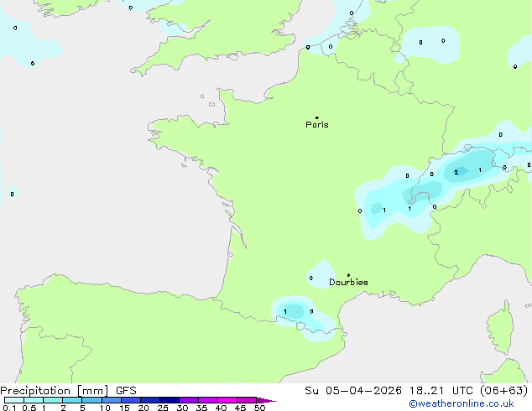Viewport: 532px width, 411px height.
Task: Click the over-50 arrow tip of legend
Action: pos(267,400)
